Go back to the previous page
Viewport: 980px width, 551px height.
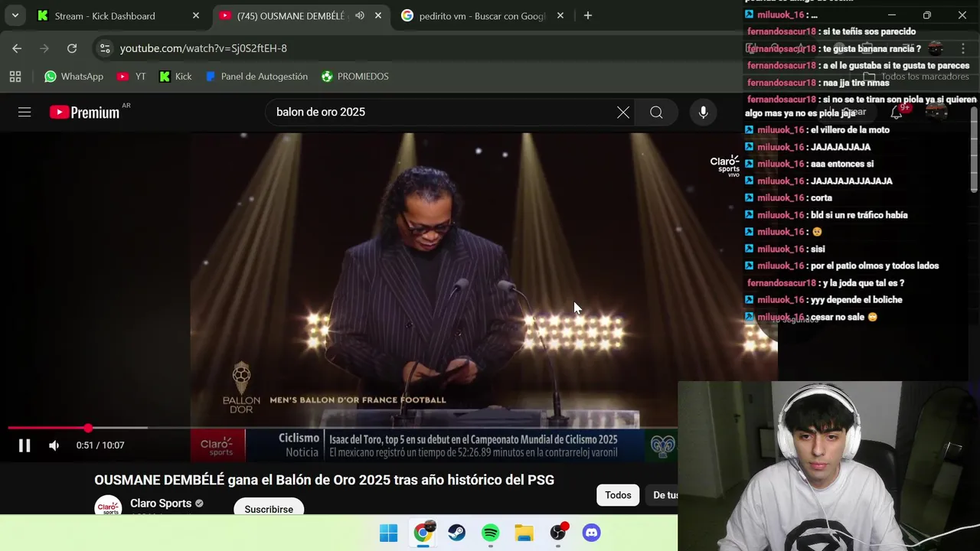click(17, 48)
